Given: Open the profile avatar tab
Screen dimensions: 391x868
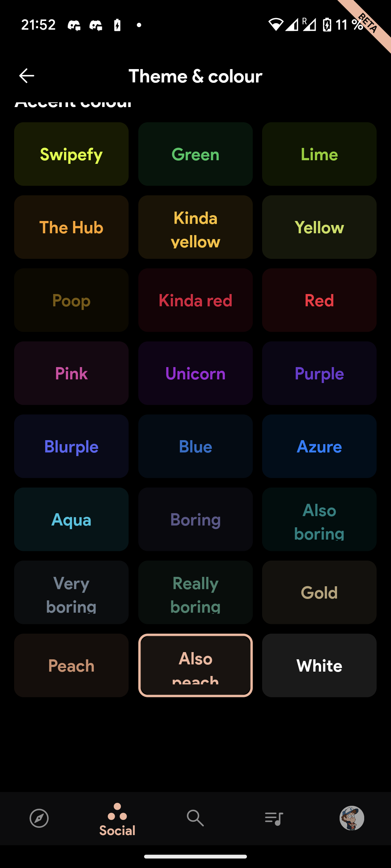Looking at the screenshot, I should coord(352,818).
